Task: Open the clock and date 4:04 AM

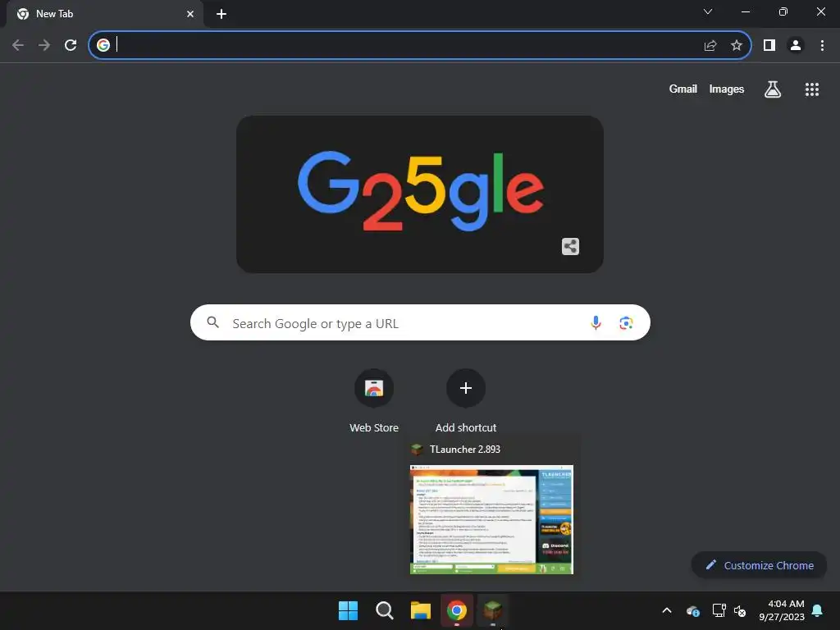Action: pos(782,610)
